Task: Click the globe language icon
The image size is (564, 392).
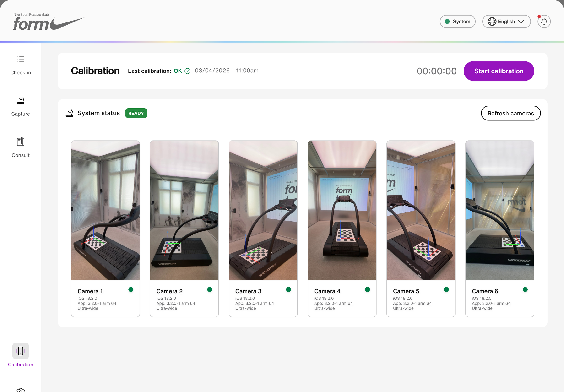Action: point(492,22)
